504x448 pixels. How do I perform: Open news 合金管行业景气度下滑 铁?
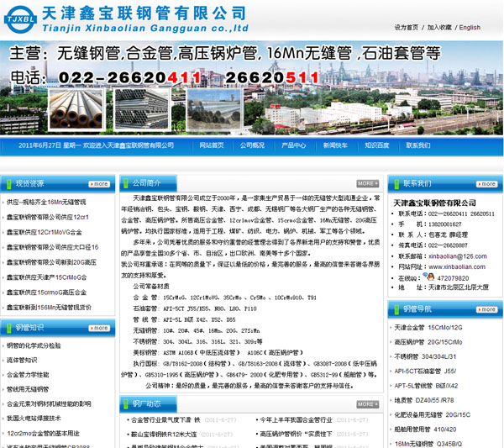(x=165, y=420)
